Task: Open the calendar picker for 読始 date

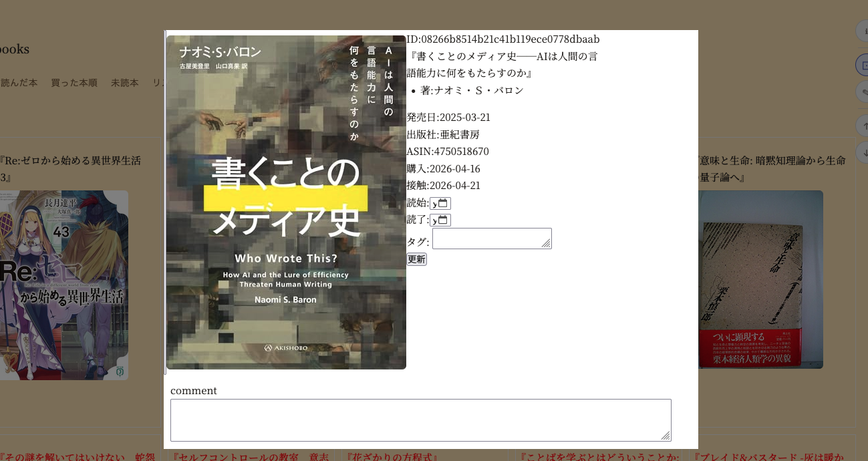Action: coord(442,203)
